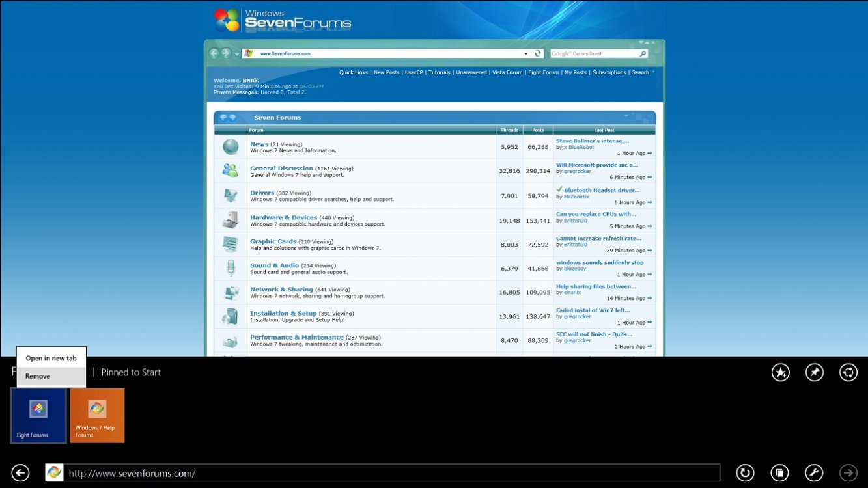868x488 pixels.
Task: Click the Graphic Cards forum icon
Action: click(231, 244)
